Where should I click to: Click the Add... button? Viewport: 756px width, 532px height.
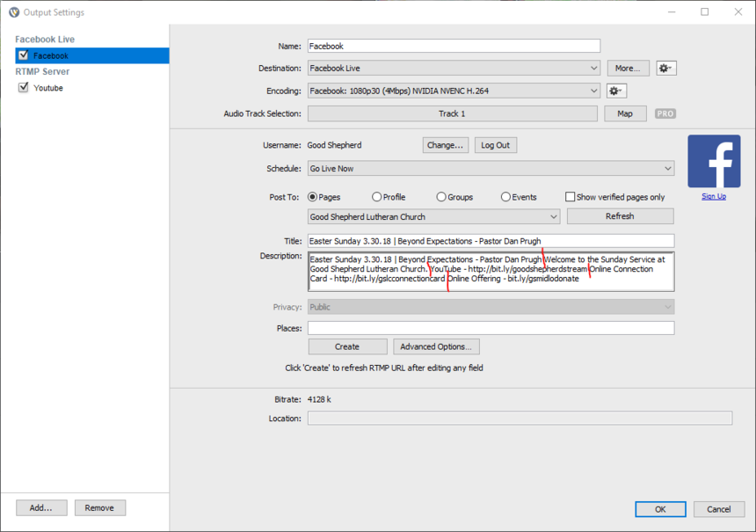pos(41,508)
